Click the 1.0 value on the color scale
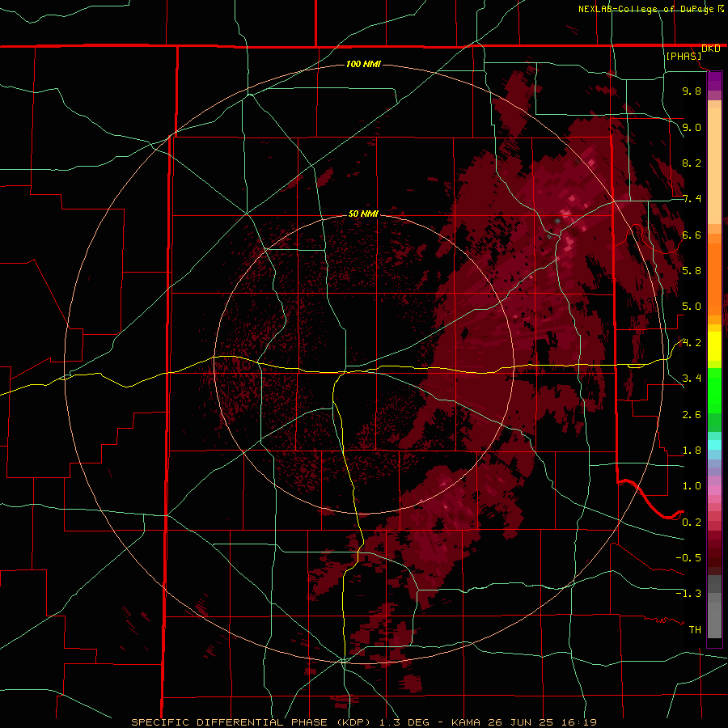The image size is (728, 728). click(692, 486)
